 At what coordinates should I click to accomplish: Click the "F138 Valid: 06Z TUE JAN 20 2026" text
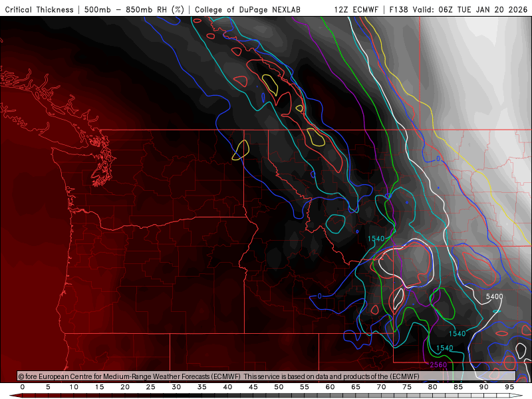click(x=458, y=9)
